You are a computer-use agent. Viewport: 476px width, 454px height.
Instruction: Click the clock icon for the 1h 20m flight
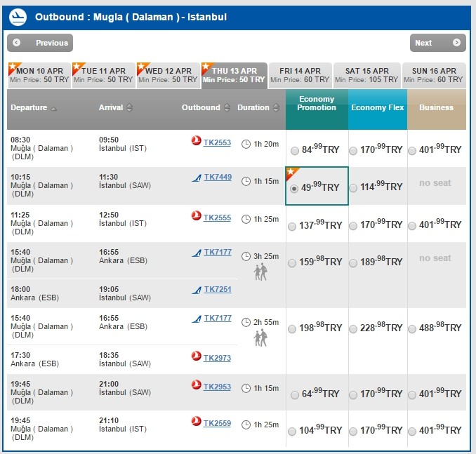pos(246,145)
